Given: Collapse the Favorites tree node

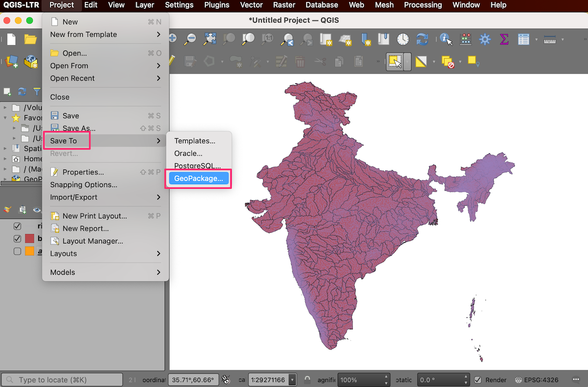Looking at the screenshot, I should point(5,118).
